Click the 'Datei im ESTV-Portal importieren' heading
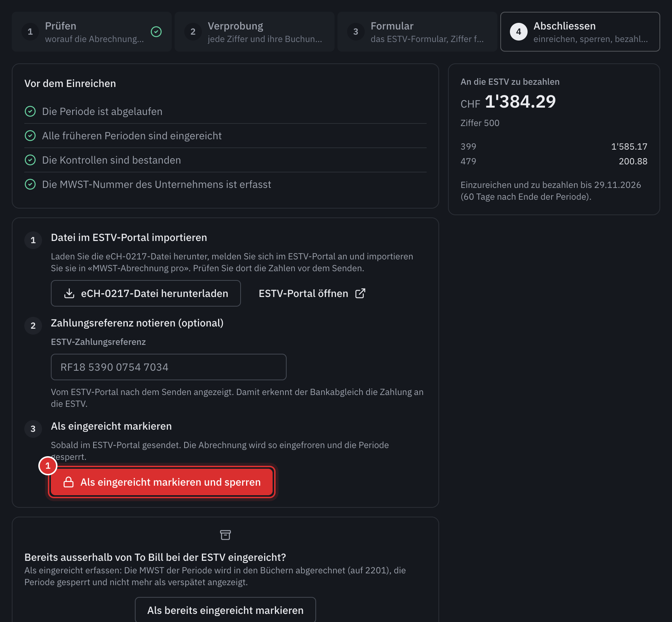 click(x=129, y=238)
